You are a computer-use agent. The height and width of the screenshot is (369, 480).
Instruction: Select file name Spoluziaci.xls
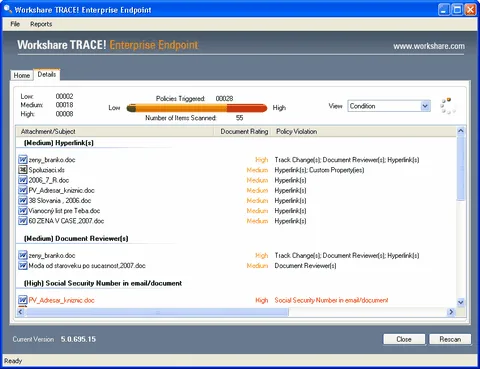pyautogui.click(x=47, y=170)
